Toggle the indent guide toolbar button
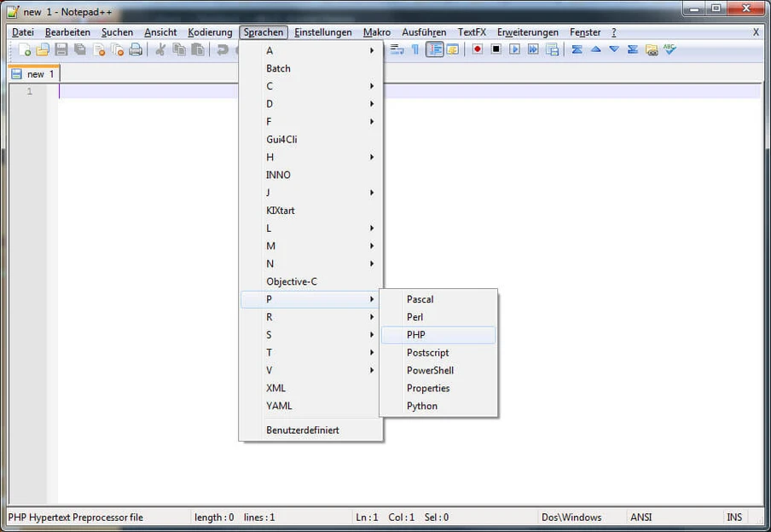The height and width of the screenshot is (532, 771). coord(435,49)
